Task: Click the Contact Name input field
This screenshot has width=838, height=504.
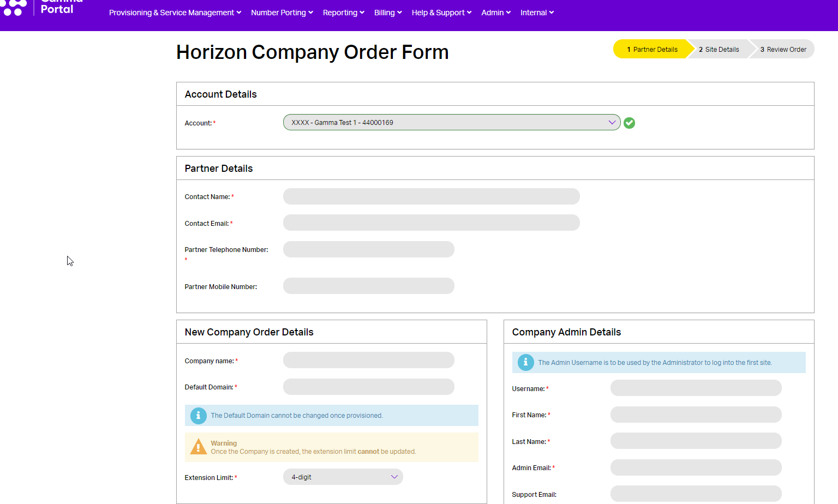Action: (x=432, y=196)
